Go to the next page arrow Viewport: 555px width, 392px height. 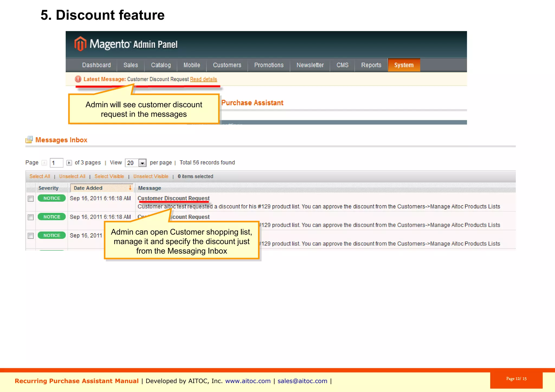coord(69,163)
